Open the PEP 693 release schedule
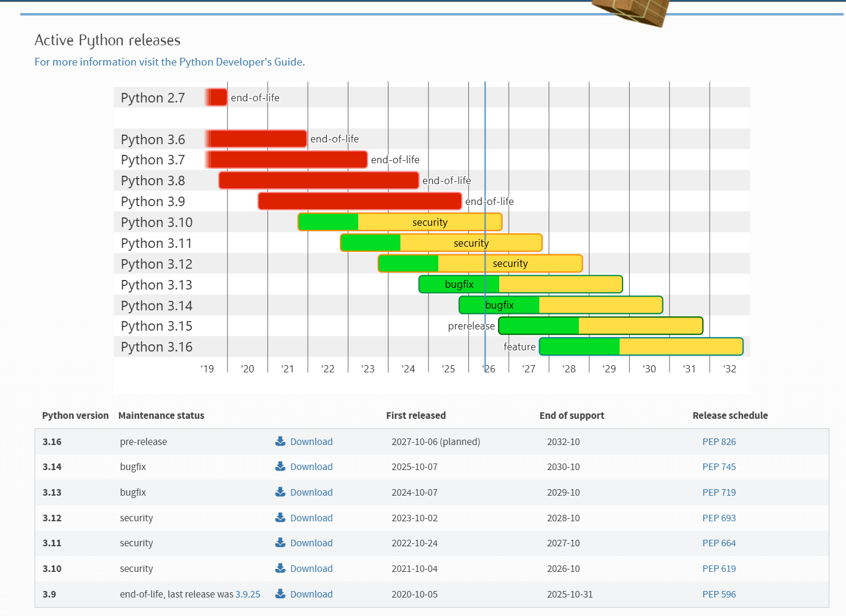The image size is (846, 616). pos(719,518)
